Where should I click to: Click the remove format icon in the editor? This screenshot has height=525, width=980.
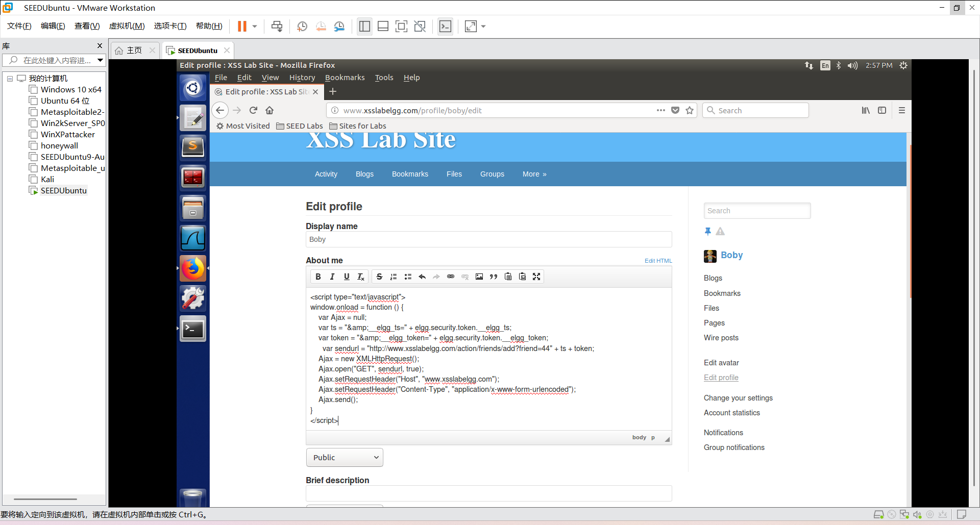pyautogui.click(x=361, y=277)
